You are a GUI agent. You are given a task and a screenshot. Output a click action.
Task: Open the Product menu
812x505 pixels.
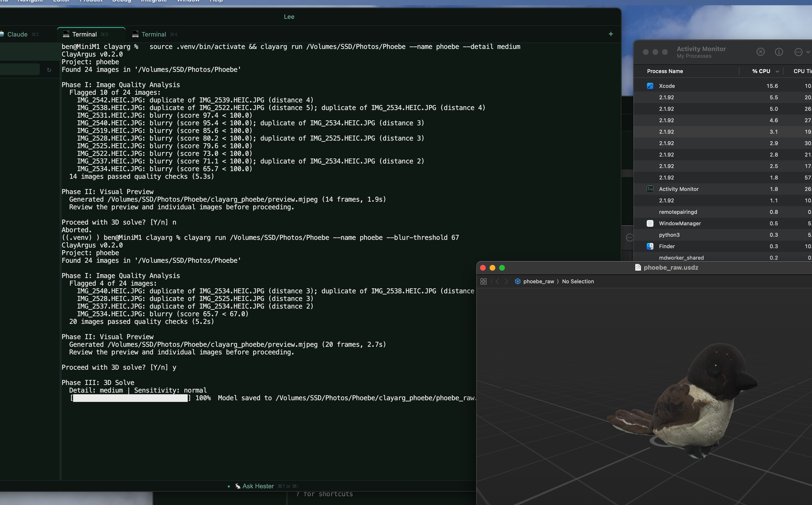[x=91, y=1]
